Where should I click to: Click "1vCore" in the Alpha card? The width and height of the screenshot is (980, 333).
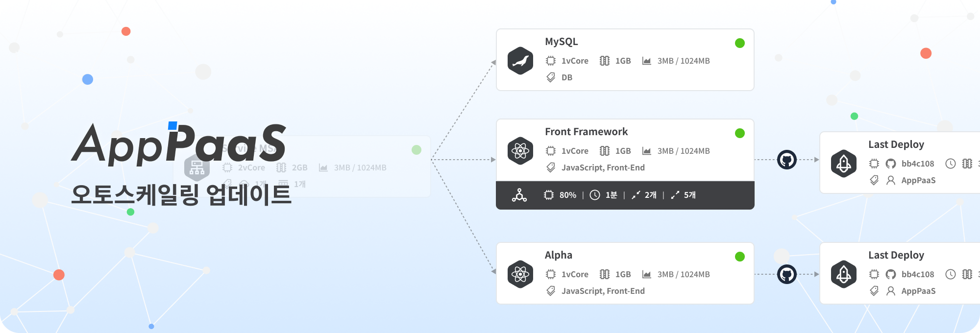tap(575, 274)
